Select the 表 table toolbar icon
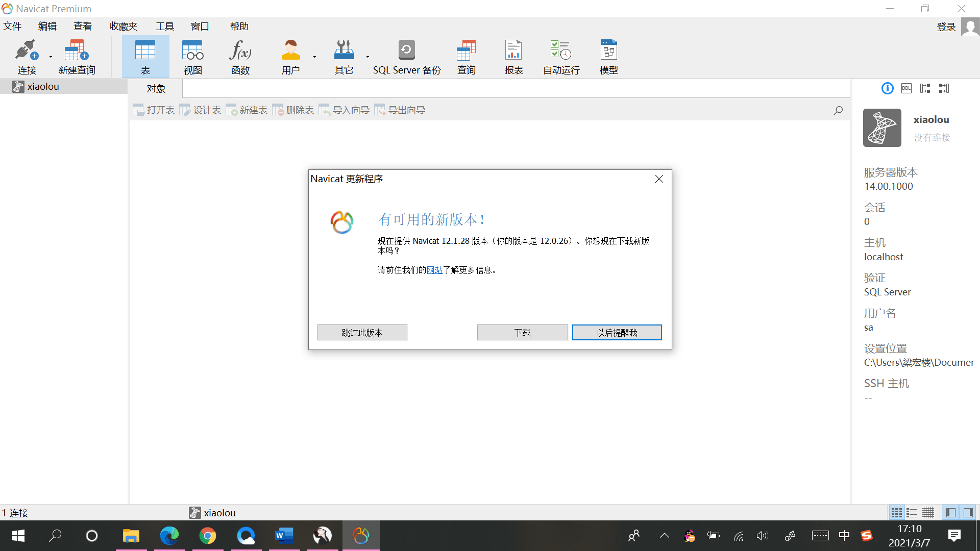980x551 pixels. click(x=145, y=57)
